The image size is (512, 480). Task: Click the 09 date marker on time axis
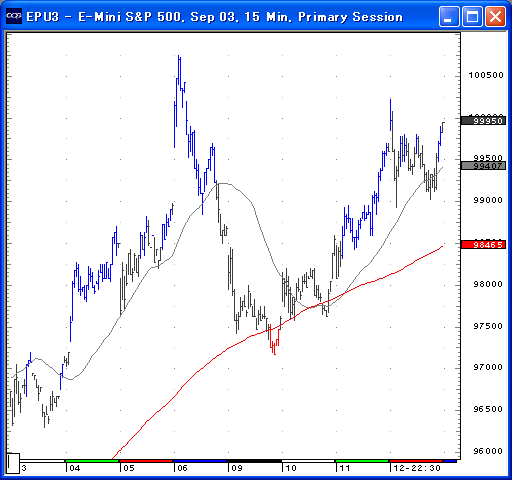(x=237, y=468)
